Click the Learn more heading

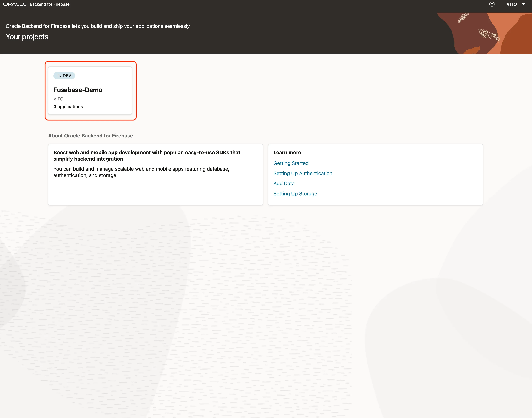(287, 153)
